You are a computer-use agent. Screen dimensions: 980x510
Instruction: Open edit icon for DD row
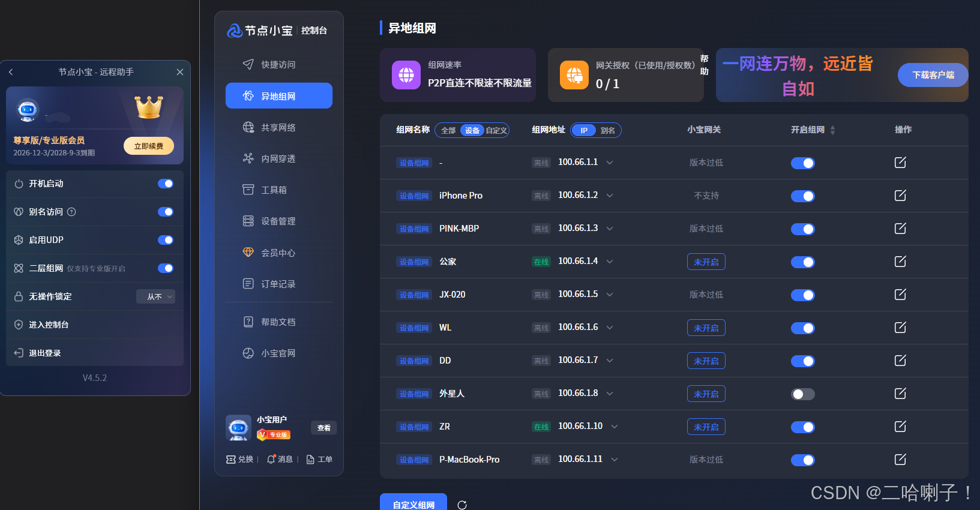tap(900, 361)
